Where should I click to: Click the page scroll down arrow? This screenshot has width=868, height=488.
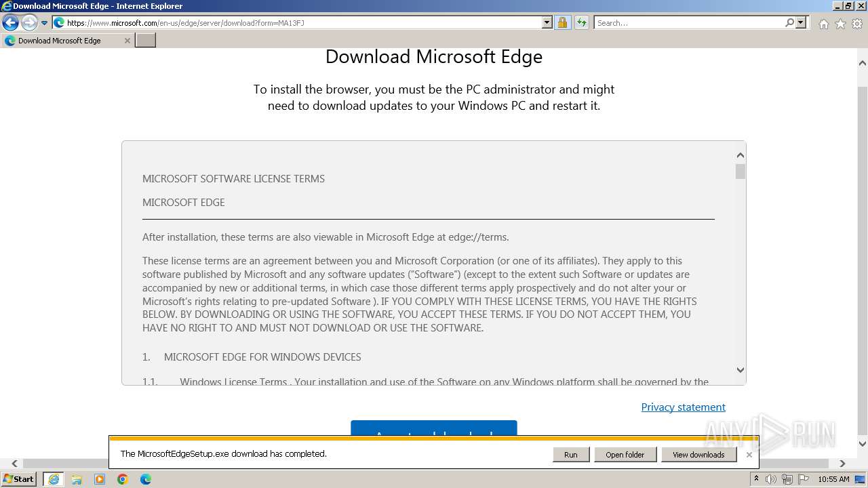tap(862, 444)
